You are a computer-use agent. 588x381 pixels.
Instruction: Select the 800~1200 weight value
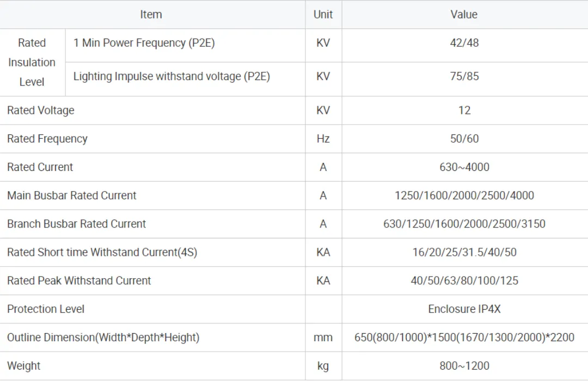point(464,366)
